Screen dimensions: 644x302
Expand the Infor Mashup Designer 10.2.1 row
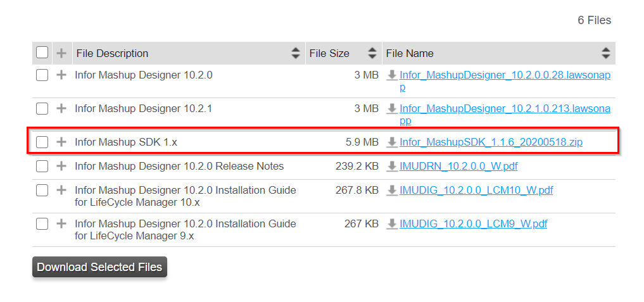pyautogui.click(x=61, y=108)
